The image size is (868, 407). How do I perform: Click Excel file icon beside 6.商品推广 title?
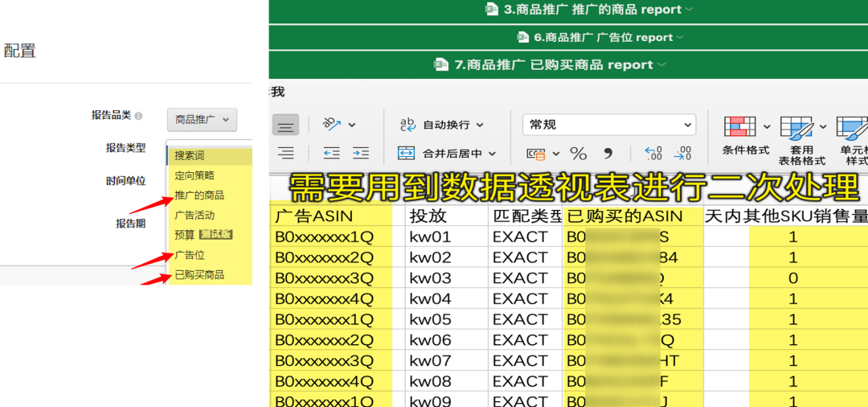(523, 37)
